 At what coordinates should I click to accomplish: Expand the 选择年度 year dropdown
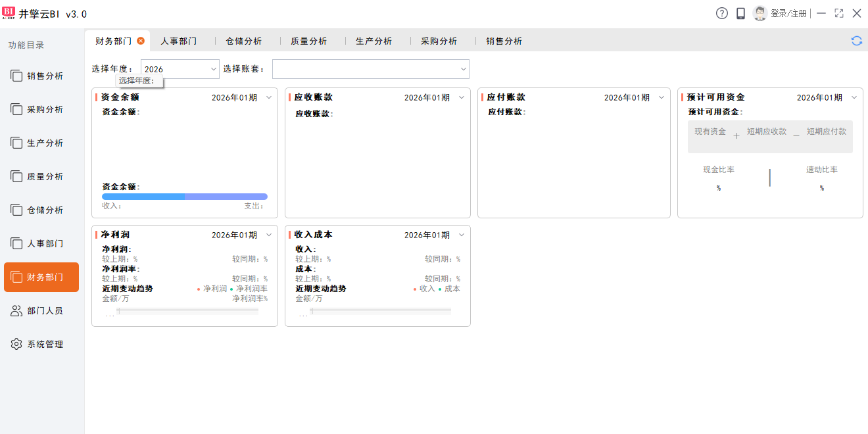coord(214,69)
